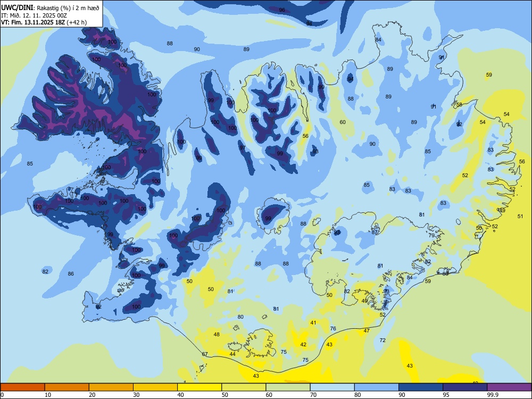Click the 70–80% pale blue legend swatch
This screenshot has width=532, height=399.
click(332, 387)
